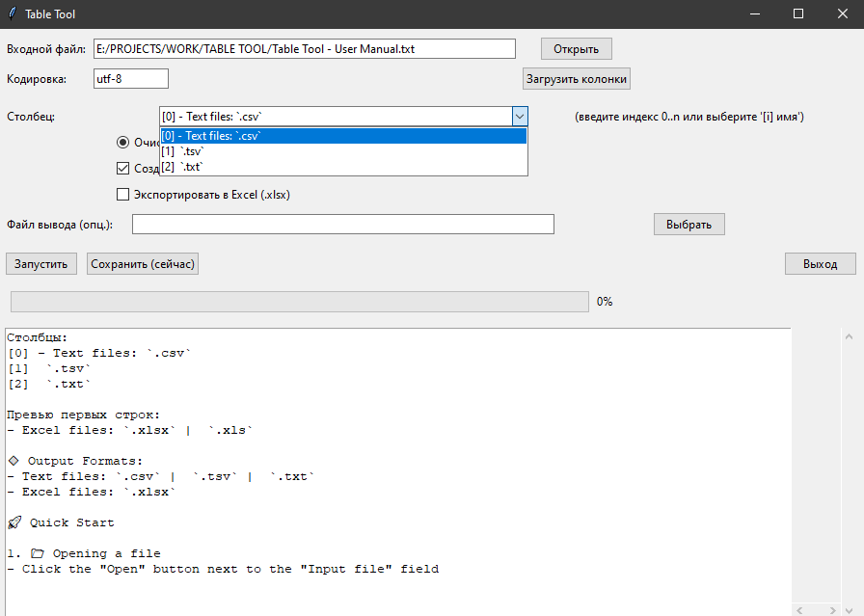The image size is (864, 616).
Task: Click the horizontal scroll left arrow
Action: (799, 609)
